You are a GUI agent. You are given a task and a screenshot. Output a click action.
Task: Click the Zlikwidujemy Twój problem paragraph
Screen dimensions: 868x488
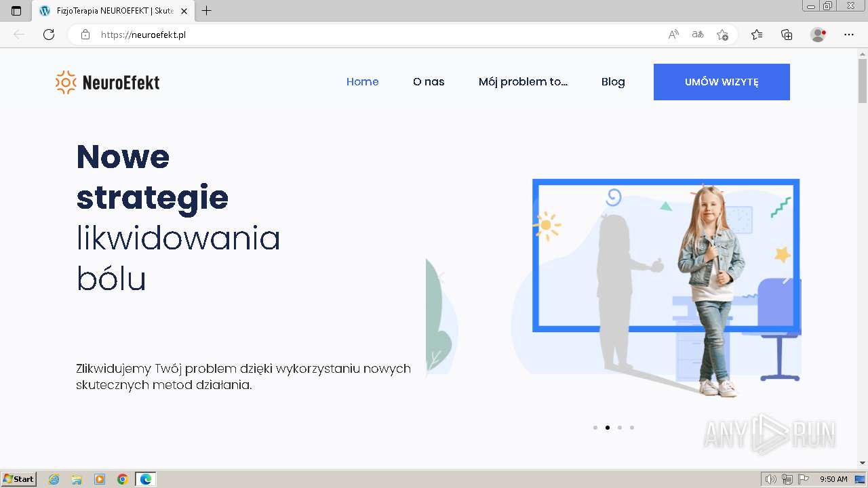(x=243, y=377)
